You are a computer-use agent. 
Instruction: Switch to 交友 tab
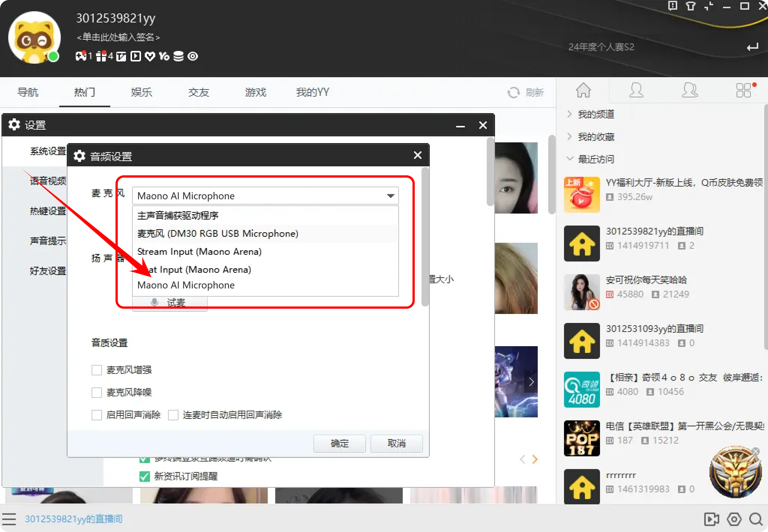(199, 92)
